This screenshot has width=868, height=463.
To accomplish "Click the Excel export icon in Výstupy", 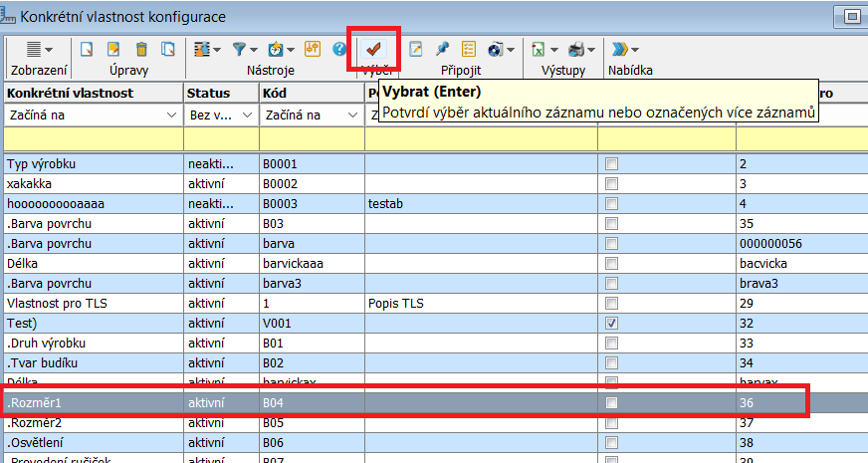I will coord(538,49).
